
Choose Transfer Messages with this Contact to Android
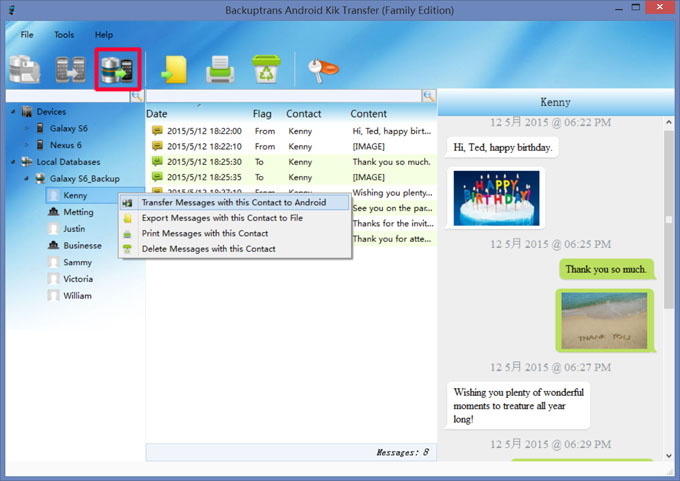click(x=235, y=202)
